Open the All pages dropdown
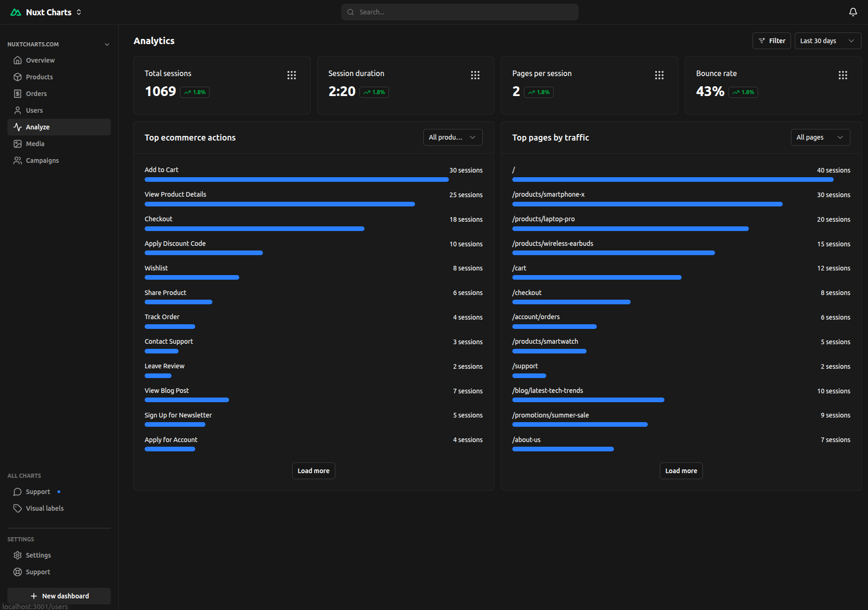Screen dimensions: 868x610 tap(820, 137)
